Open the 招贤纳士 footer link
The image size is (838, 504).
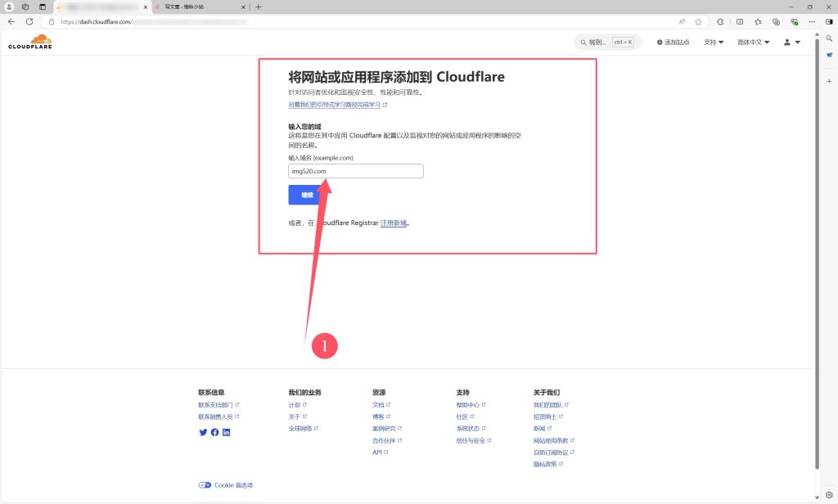click(548, 417)
